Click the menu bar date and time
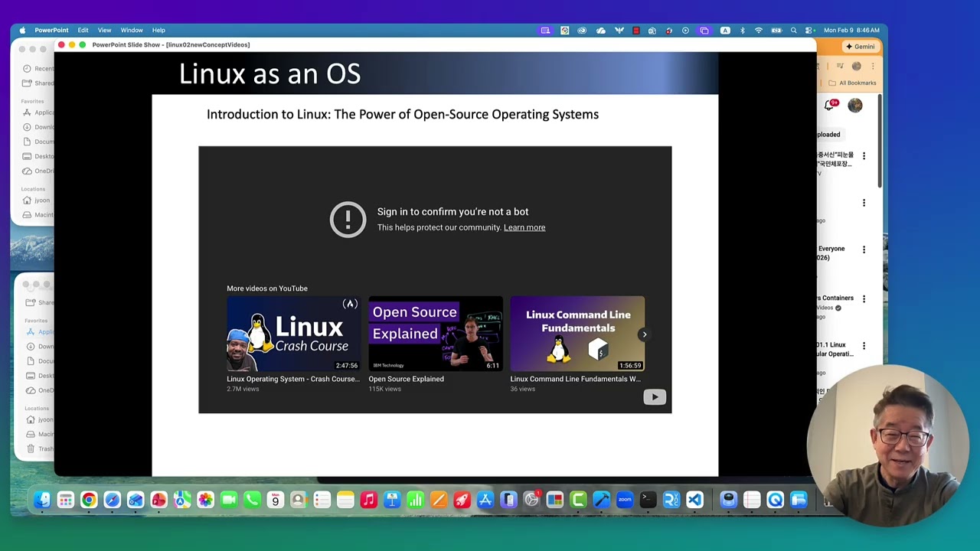 pyautogui.click(x=852, y=31)
